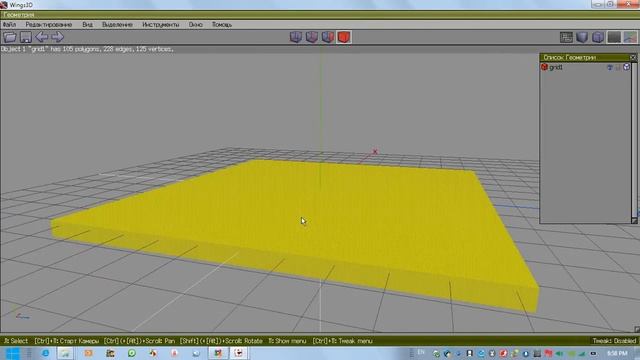Screen dimensions: 640x360
Task: Save the model with floppy disk icon
Action: (x=26, y=37)
